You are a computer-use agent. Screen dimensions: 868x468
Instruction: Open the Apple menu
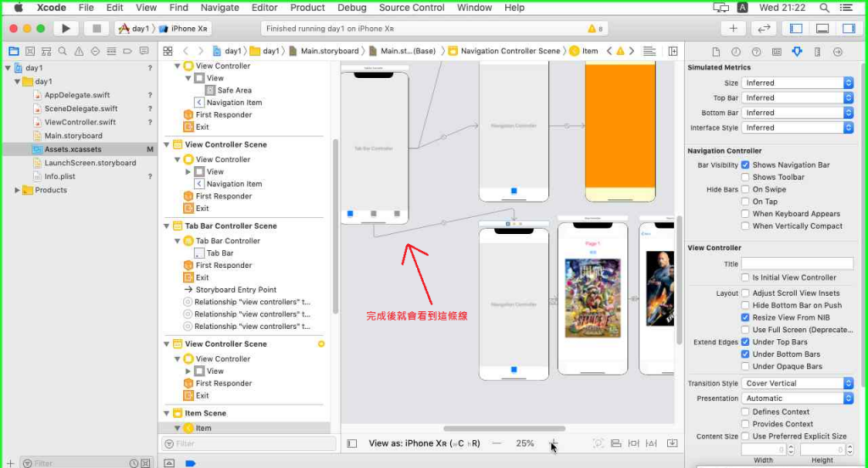pyautogui.click(x=18, y=8)
